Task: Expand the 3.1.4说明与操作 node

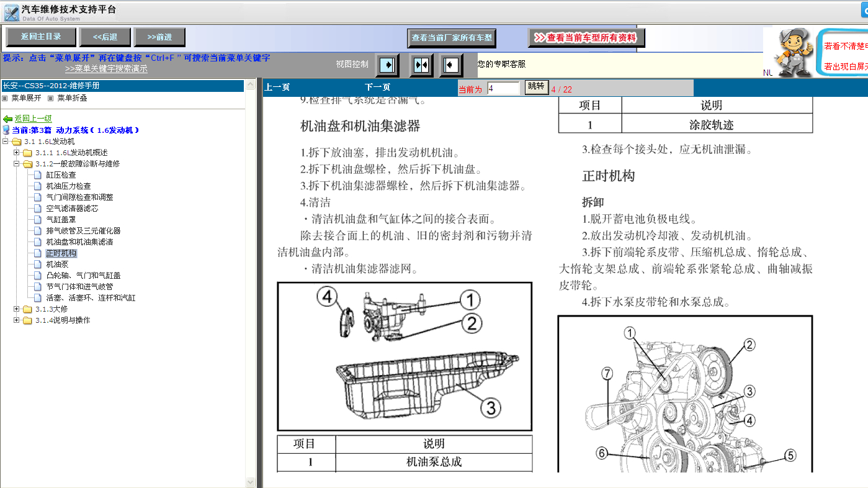Action: [x=17, y=320]
